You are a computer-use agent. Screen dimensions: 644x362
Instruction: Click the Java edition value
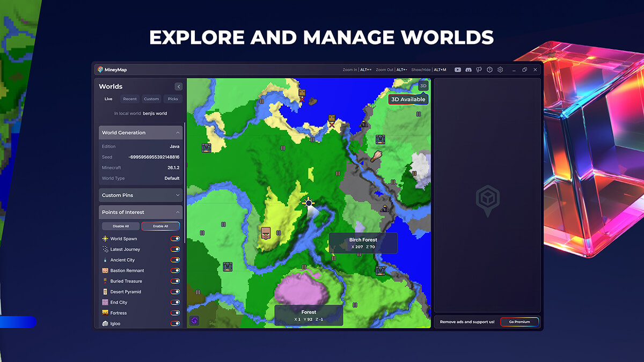(174, 146)
